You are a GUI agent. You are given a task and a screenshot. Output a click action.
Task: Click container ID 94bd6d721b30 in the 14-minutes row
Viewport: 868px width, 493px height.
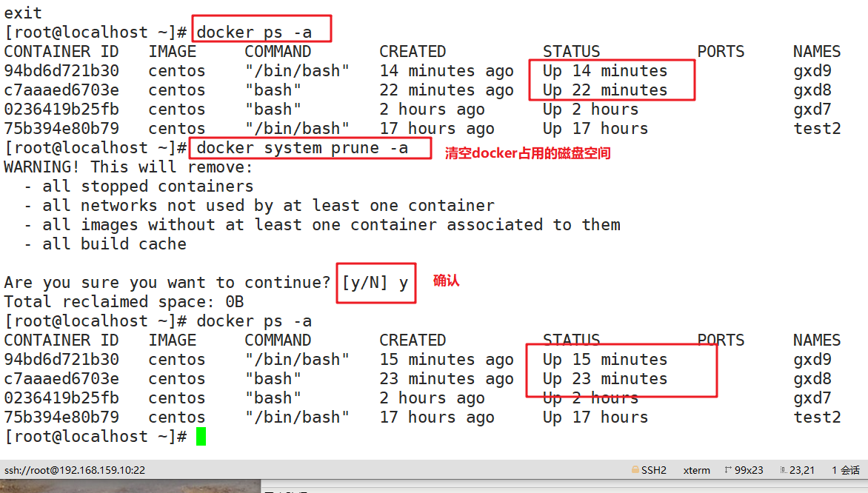click(x=61, y=71)
